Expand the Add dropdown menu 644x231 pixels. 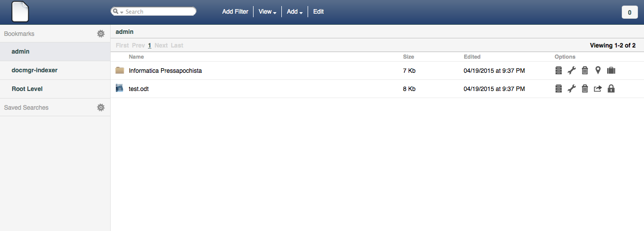point(294,12)
